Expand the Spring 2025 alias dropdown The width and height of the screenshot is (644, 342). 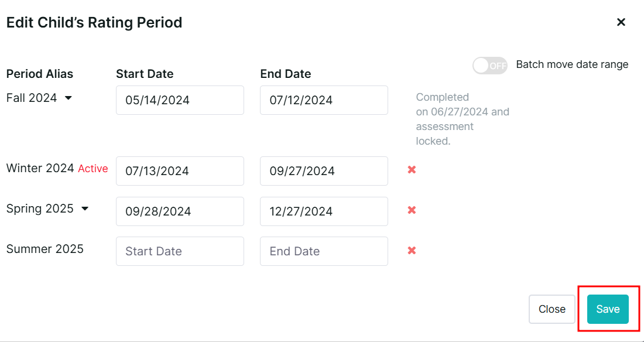84,209
